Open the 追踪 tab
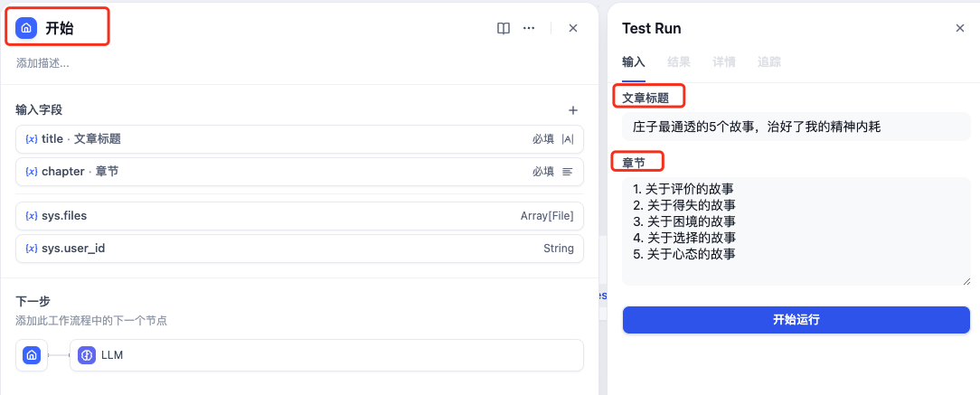 (x=769, y=62)
